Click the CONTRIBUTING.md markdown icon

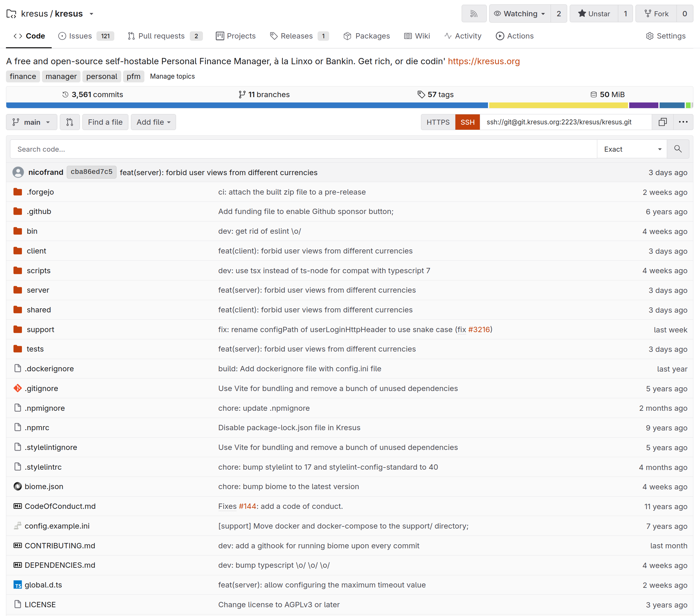[x=18, y=546]
